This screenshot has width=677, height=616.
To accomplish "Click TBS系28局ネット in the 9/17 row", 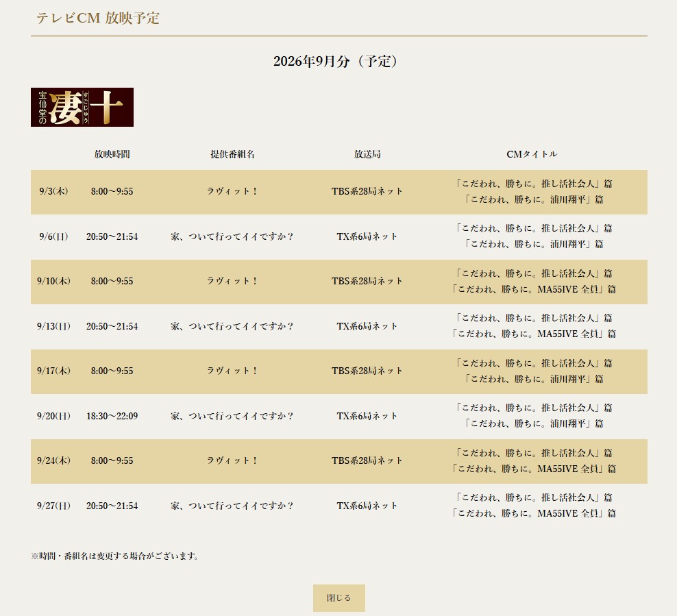I will [x=367, y=371].
